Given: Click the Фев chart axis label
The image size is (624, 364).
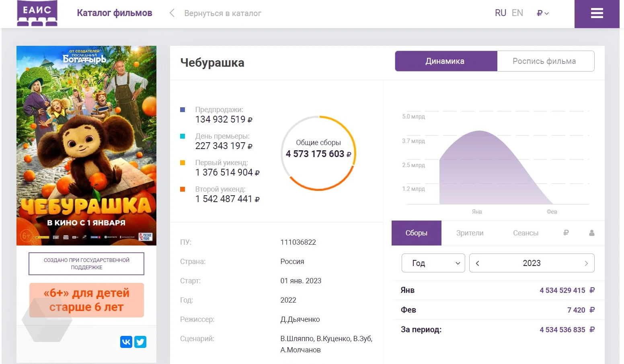Looking at the screenshot, I should 552,212.
